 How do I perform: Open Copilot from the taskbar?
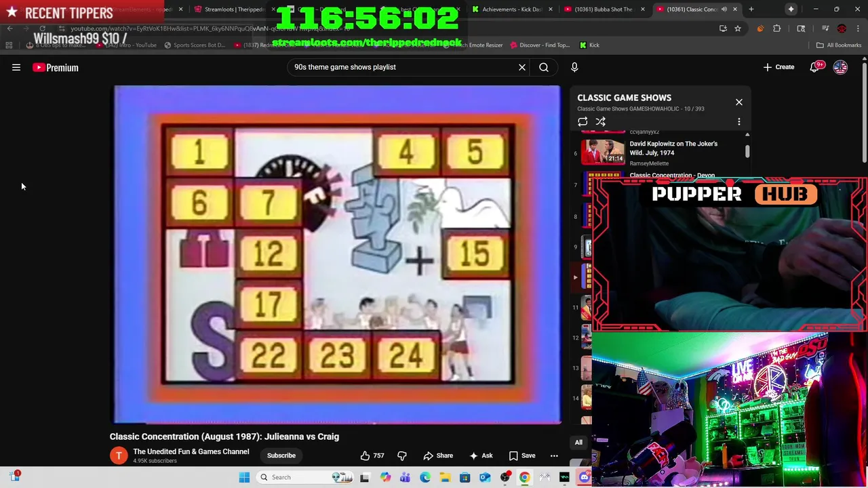click(x=385, y=477)
